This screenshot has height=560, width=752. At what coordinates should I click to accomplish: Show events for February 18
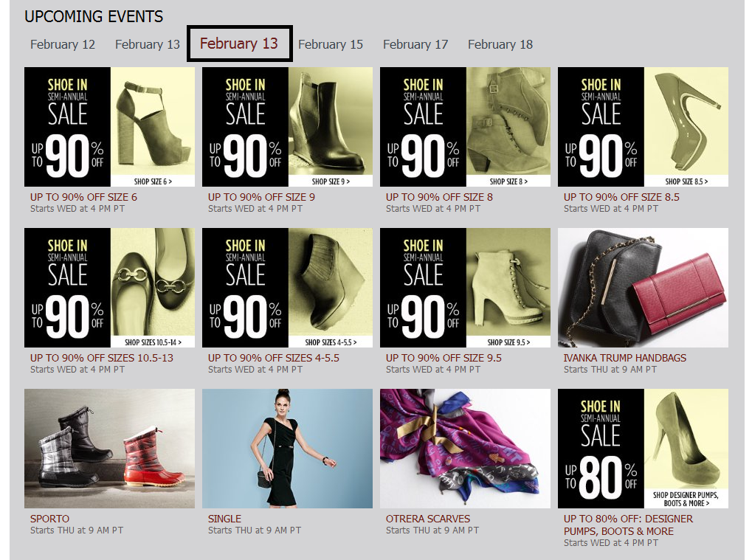(500, 44)
